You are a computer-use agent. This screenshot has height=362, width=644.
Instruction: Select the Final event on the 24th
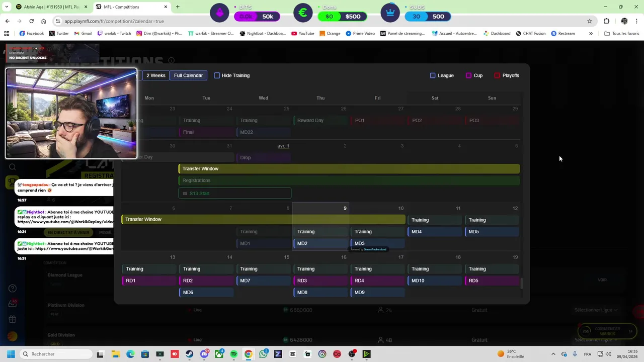pyautogui.click(x=206, y=132)
